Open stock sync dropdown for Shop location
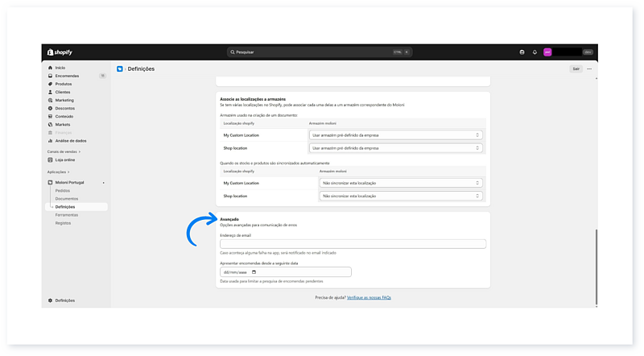644x356 pixels. coord(401,196)
